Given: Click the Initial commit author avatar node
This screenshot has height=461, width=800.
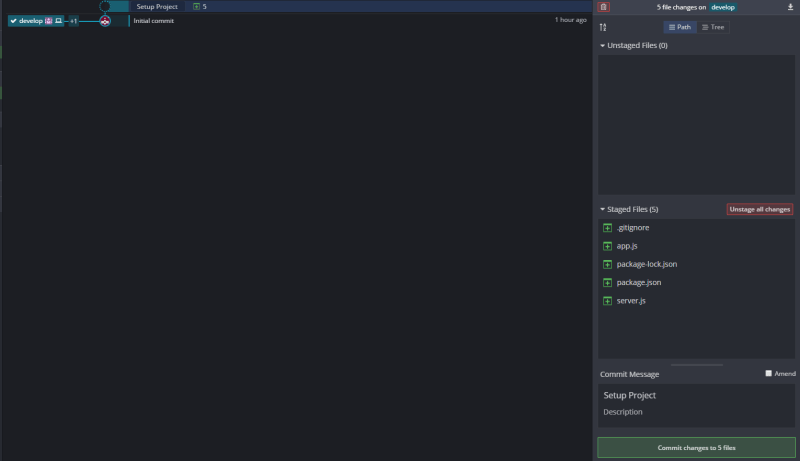Looking at the screenshot, I should point(105,21).
